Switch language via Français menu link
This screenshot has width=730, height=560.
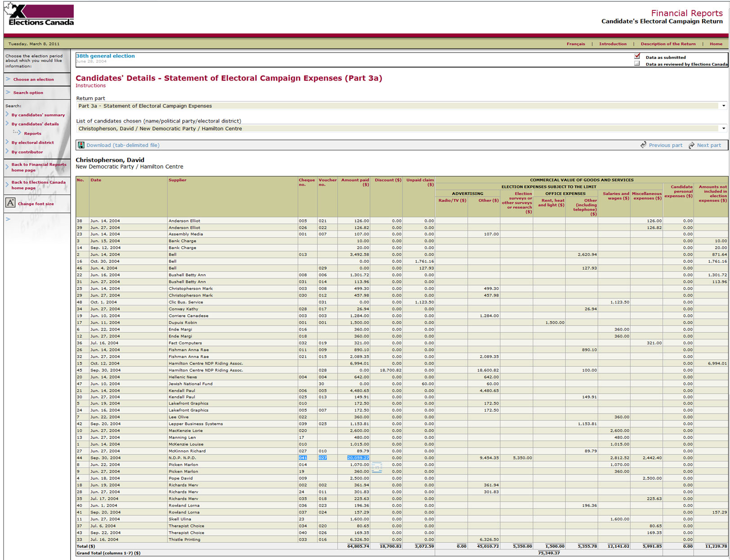[576, 44]
